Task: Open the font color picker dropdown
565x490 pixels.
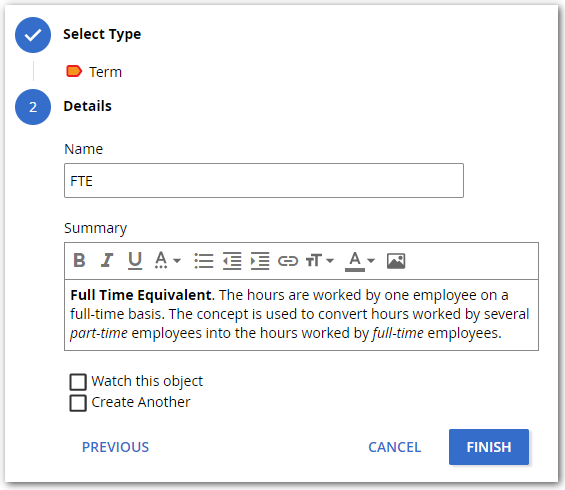Action: [360, 261]
